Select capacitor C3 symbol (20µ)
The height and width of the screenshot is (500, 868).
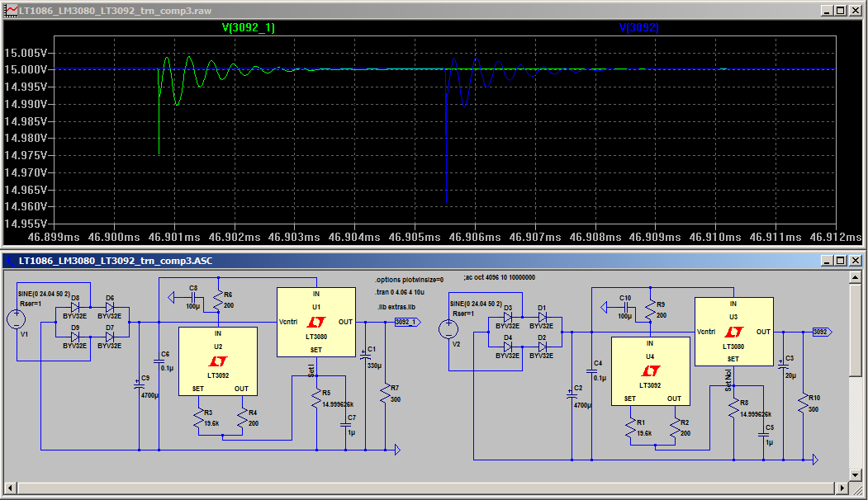[x=783, y=366]
